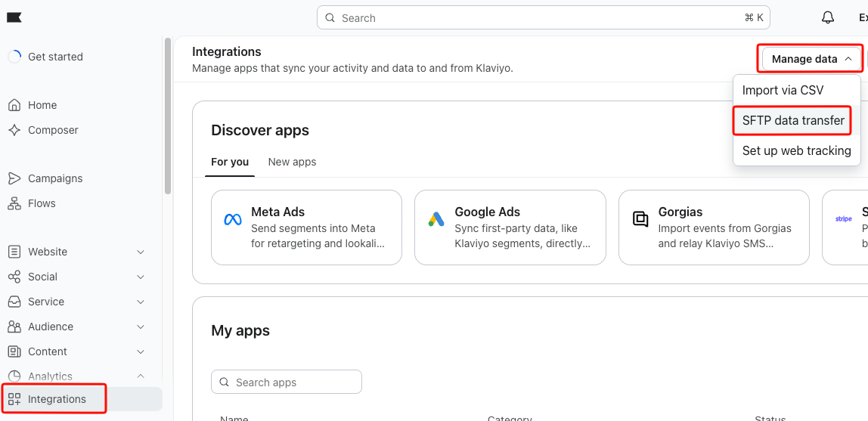Click the Integrations page title
Screen dimensions: 868x421
(x=226, y=51)
